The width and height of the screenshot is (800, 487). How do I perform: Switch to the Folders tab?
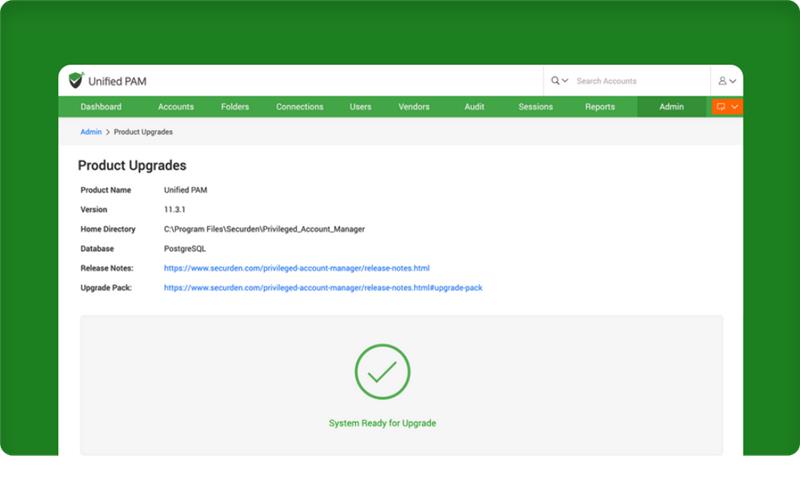235,107
